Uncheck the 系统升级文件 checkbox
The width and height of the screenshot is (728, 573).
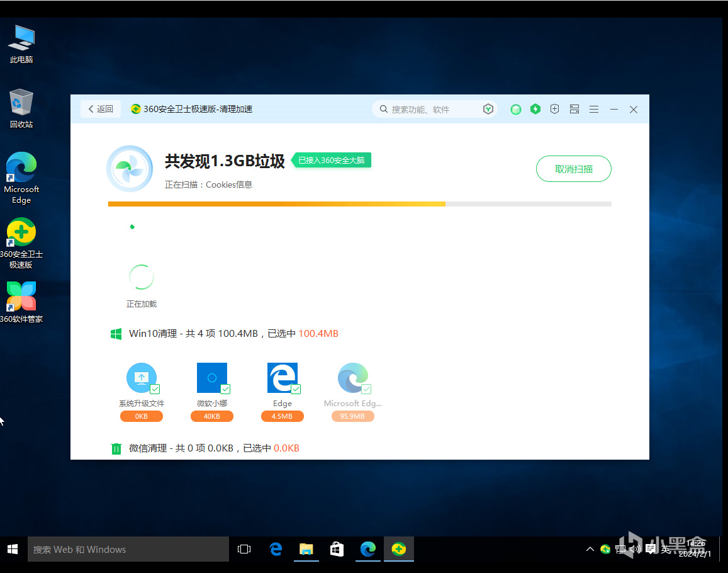click(x=155, y=389)
